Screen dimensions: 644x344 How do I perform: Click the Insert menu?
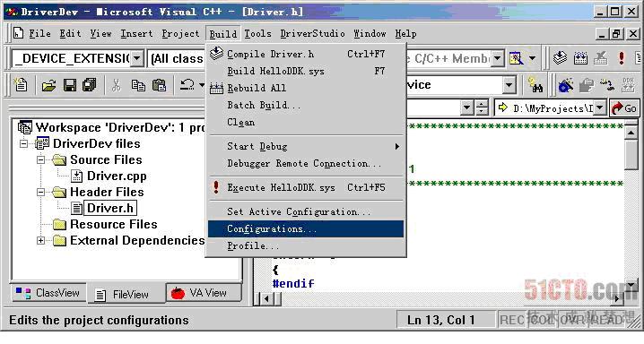[x=136, y=33]
